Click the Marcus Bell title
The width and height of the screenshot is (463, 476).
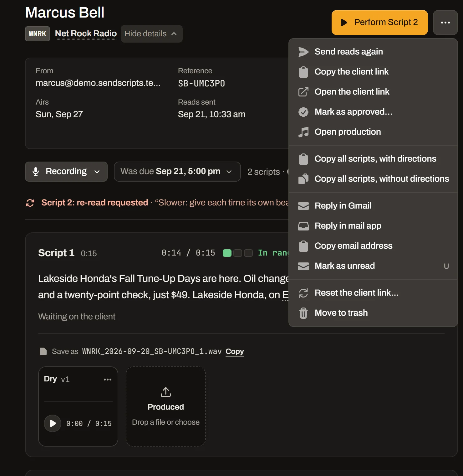coord(65,13)
